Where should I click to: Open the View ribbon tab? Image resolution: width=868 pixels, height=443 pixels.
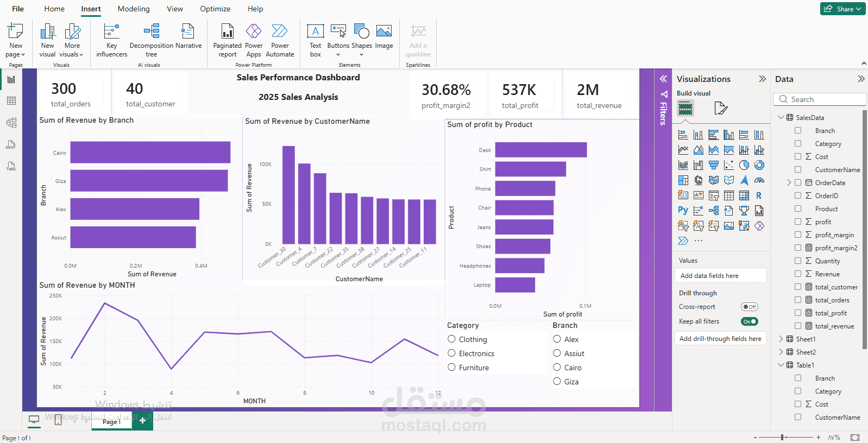point(175,9)
